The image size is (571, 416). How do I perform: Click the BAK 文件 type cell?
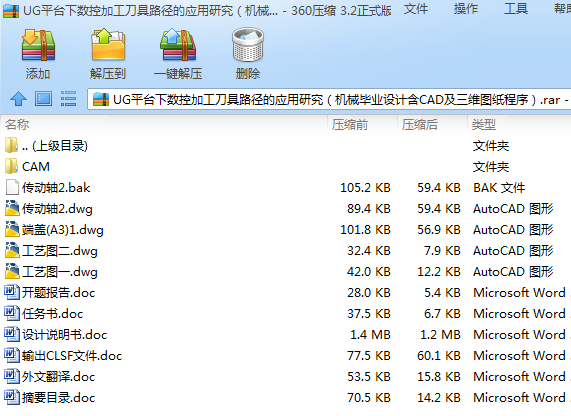pos(499,188)
